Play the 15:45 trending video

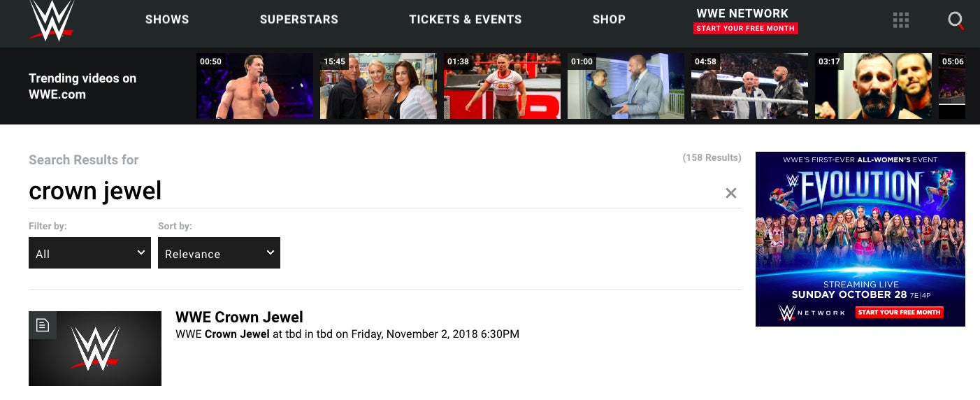378,86
